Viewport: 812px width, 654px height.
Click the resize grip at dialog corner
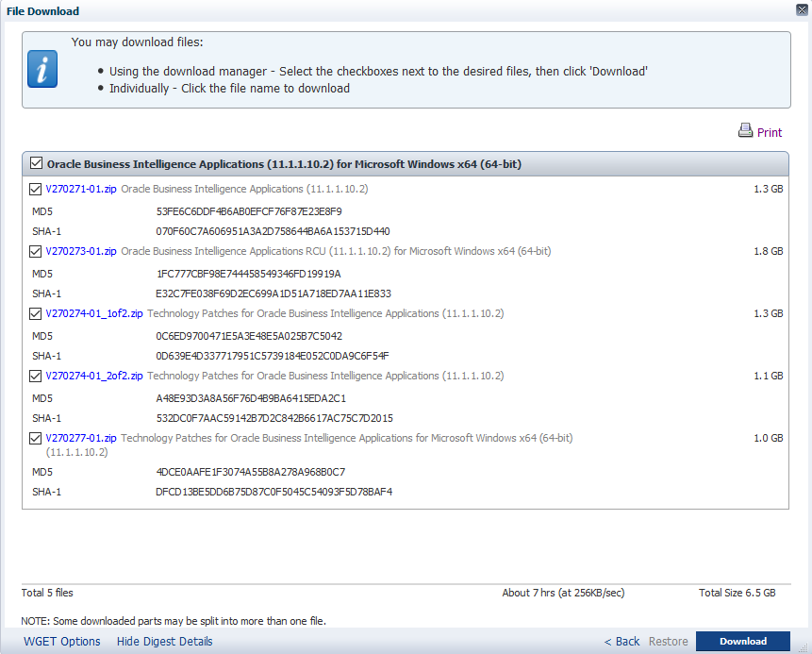click(x=804, y=647)
